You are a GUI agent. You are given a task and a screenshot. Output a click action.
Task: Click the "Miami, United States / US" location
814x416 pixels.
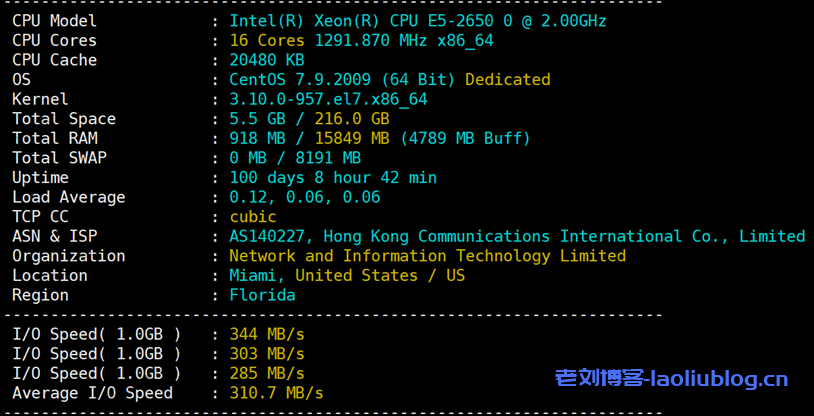pos(347,275)
